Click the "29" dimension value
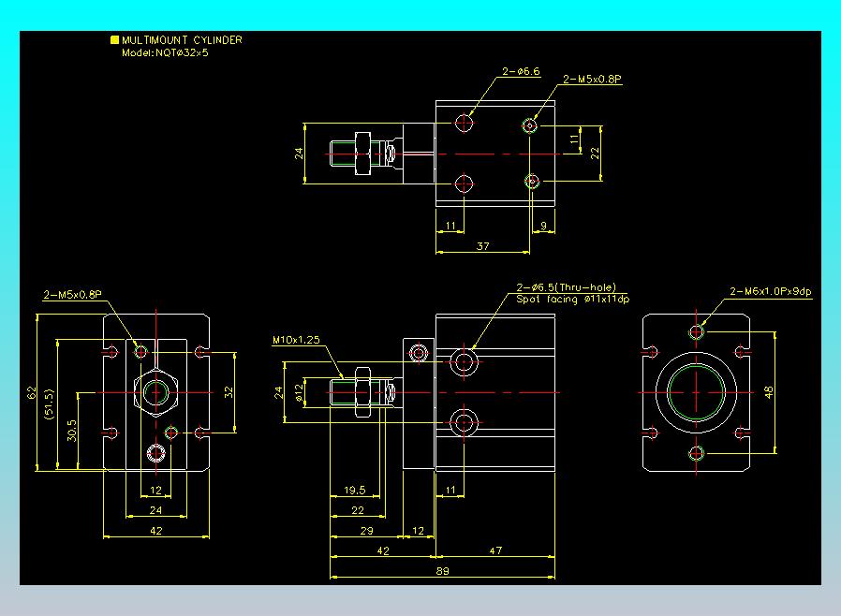The image size is (841, 616). 366,531
